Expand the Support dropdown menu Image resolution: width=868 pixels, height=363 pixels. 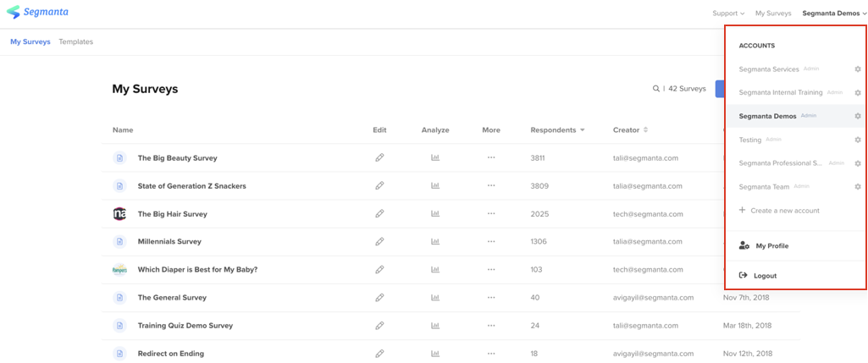728,14
